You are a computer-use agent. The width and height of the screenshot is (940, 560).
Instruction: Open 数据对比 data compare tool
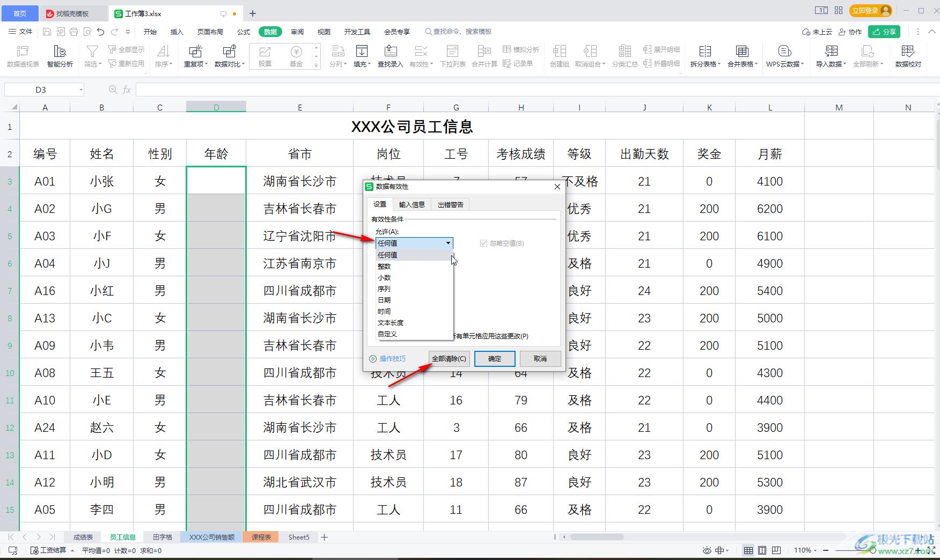click(x=229, y=56)
